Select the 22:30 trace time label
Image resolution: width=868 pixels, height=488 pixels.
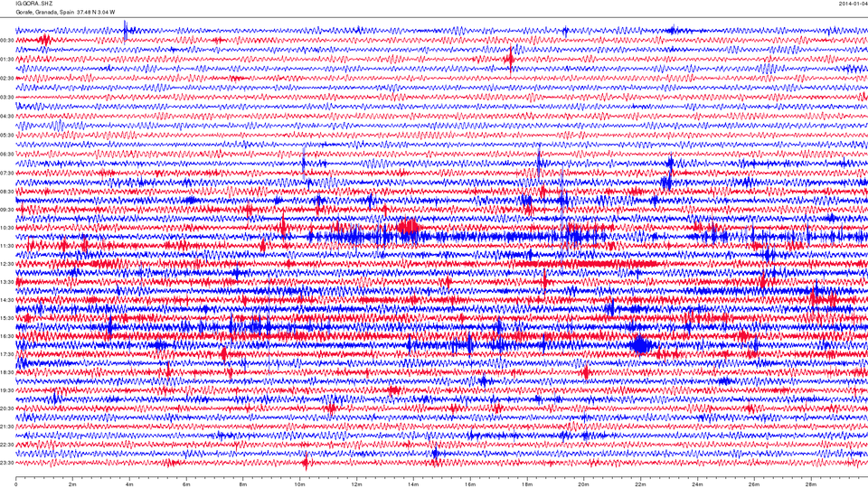[6, 445]
